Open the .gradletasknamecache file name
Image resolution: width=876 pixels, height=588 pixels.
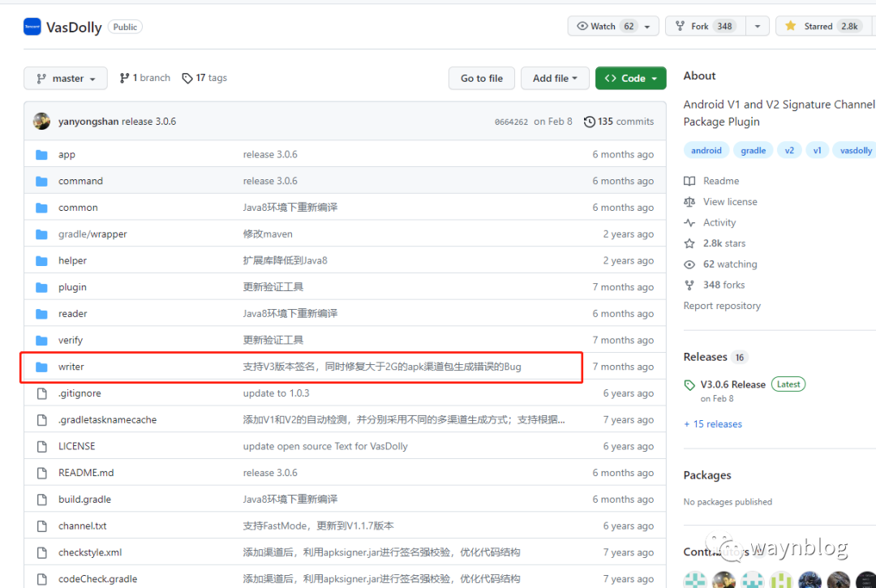(107, 420)
